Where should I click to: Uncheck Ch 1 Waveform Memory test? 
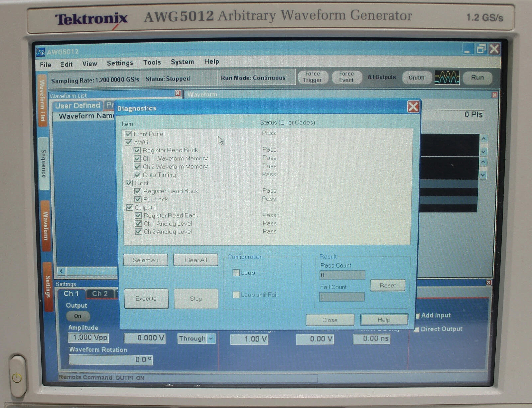[x=137, y=158]
